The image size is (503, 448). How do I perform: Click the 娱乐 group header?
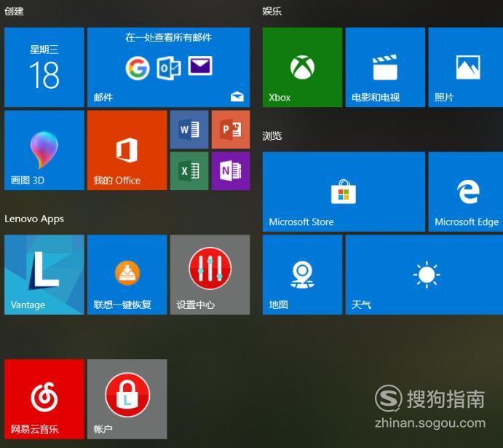tap(272, 11)
